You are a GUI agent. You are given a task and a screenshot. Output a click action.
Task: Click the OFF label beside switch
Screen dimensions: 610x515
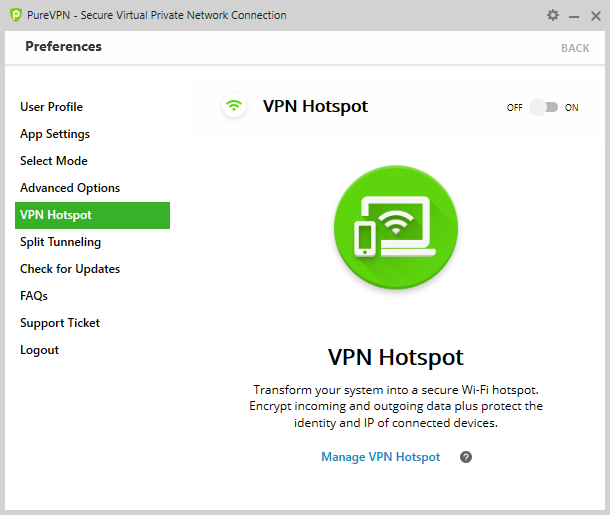click(514, 108)
